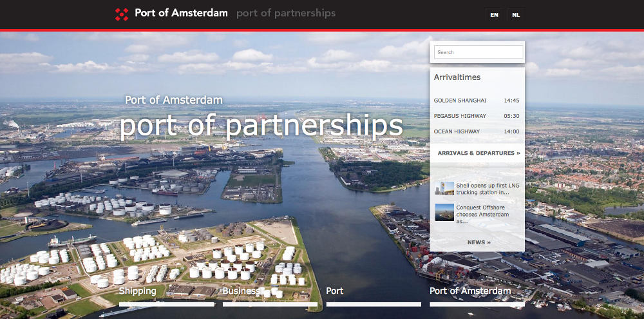Open the GOLDEN SHANGHAI arrival entry
The height and width of the screenshot is (319, 644).
coord(460,101)
